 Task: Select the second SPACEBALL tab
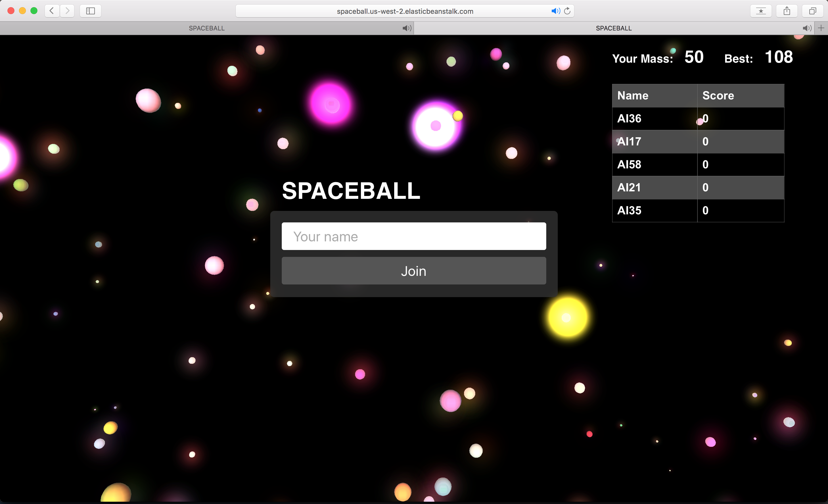pos(614,28)
